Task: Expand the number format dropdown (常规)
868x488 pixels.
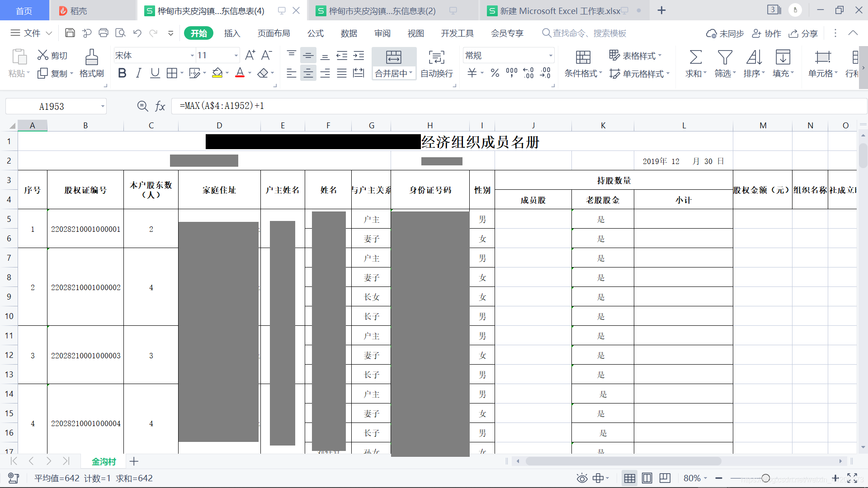Action: click(550, 56)
